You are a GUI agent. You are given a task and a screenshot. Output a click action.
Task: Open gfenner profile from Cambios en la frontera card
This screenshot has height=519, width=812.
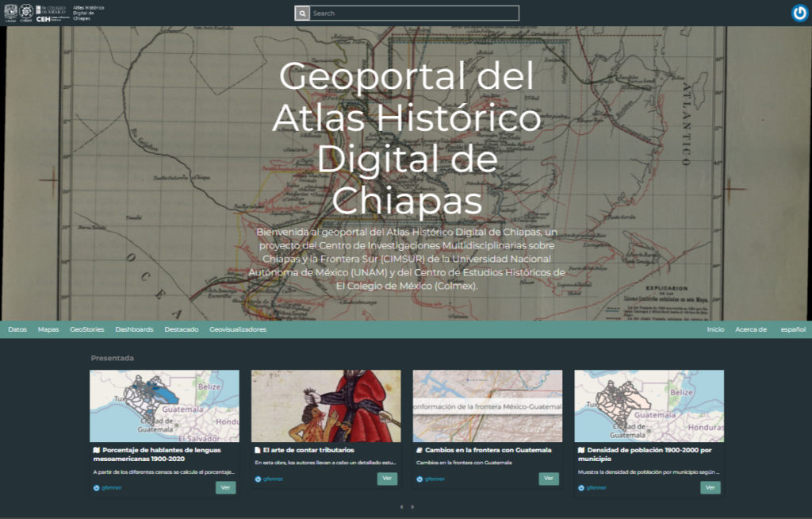[435, 479]
